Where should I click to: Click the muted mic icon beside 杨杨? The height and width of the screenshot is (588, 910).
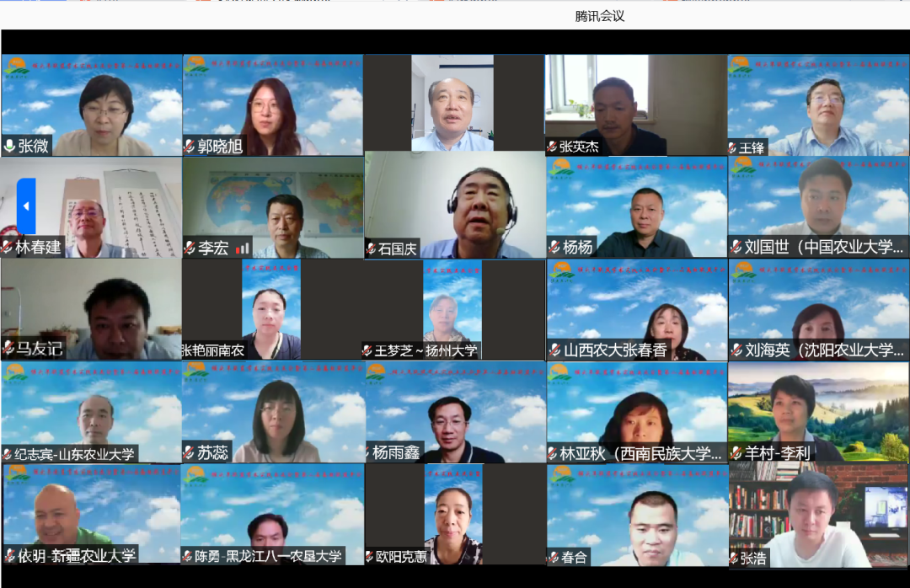pyautogui.click(x=554, y=248)
